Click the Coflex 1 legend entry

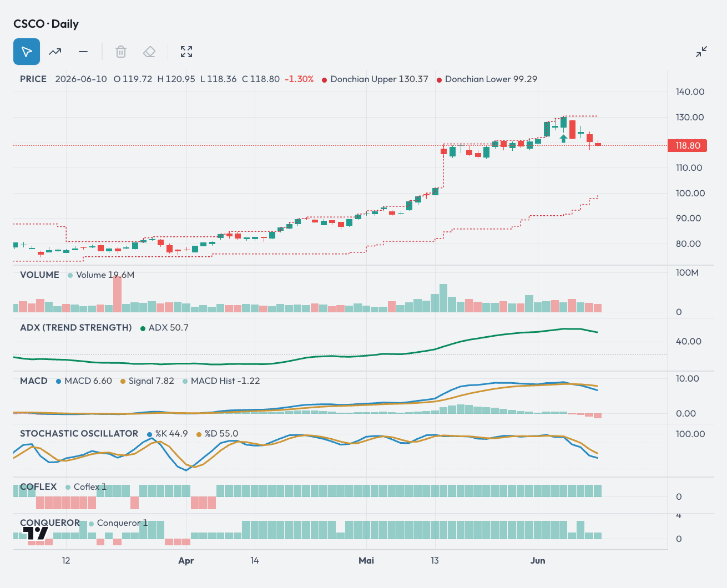90,486
